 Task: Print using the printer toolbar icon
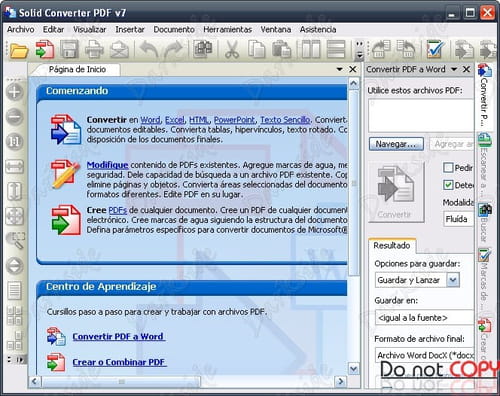pyautogui.click(x=94, y=49)
